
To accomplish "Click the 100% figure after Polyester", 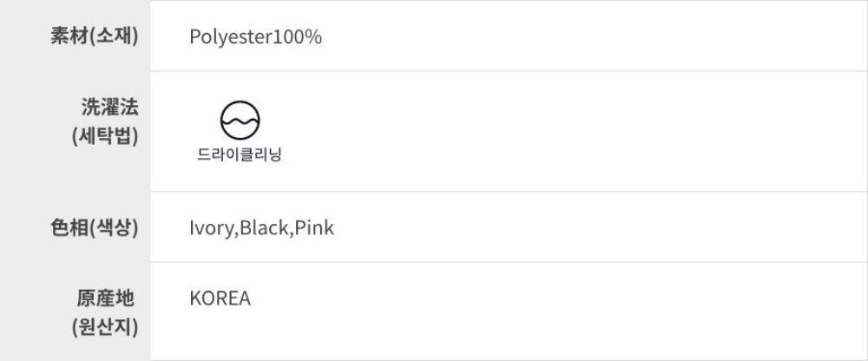I will [298, 37].
